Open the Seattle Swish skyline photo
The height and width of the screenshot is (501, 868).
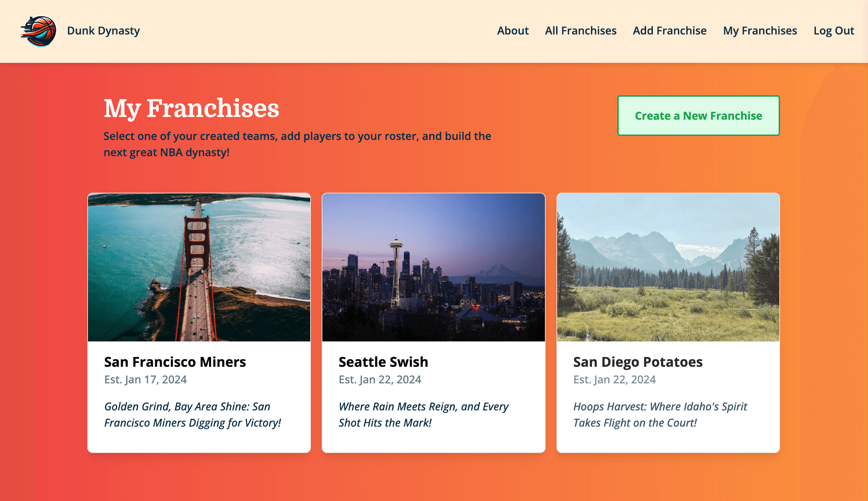click(433, 267)
